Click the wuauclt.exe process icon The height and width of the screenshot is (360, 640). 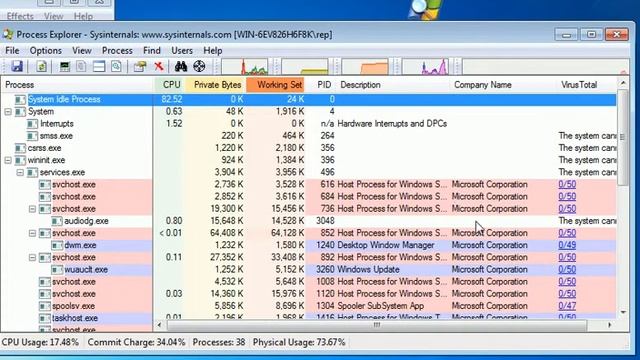pyautogui.click(x=57, y=270)
